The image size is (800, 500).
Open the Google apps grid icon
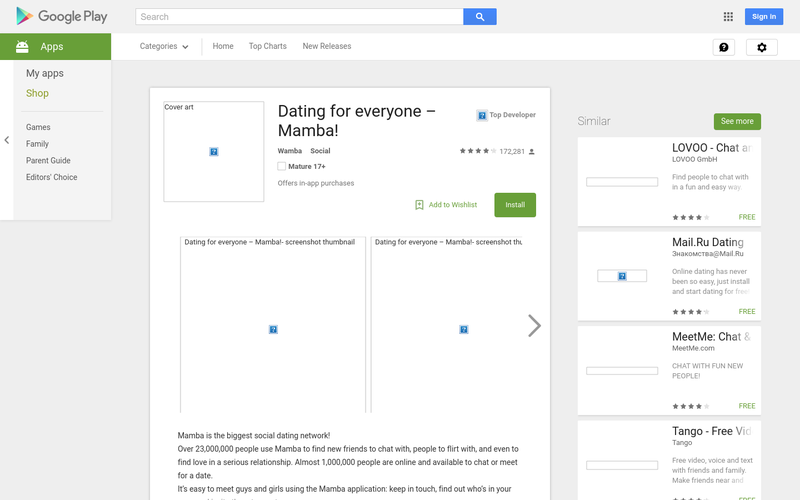(x=728, y=16)
